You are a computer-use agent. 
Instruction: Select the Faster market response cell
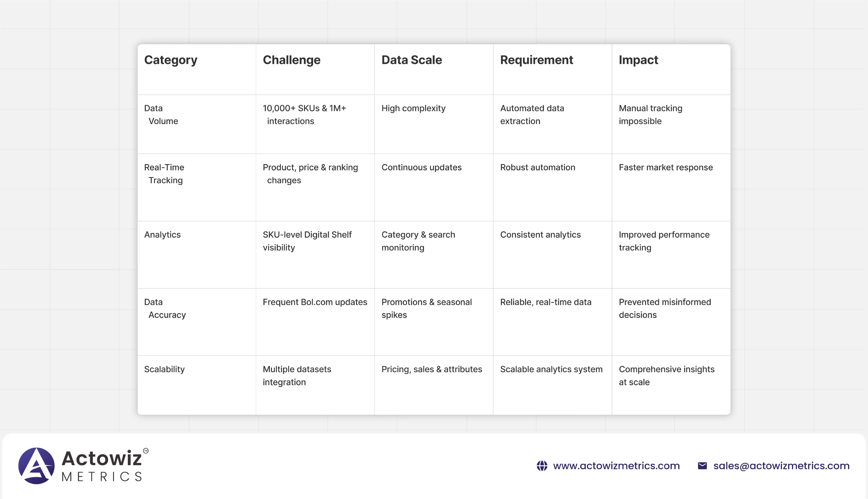(x=666, y=167)
